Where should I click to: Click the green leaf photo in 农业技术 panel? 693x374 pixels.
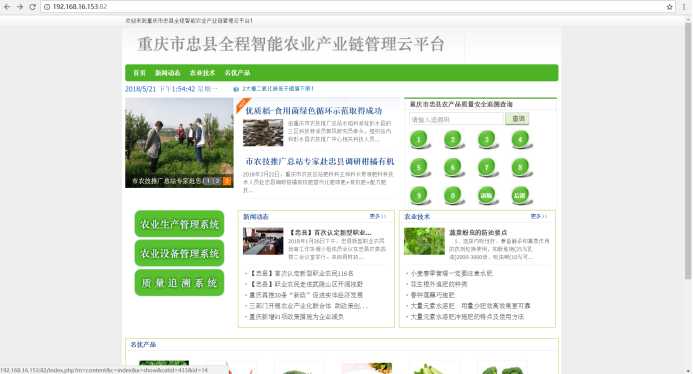424,241
